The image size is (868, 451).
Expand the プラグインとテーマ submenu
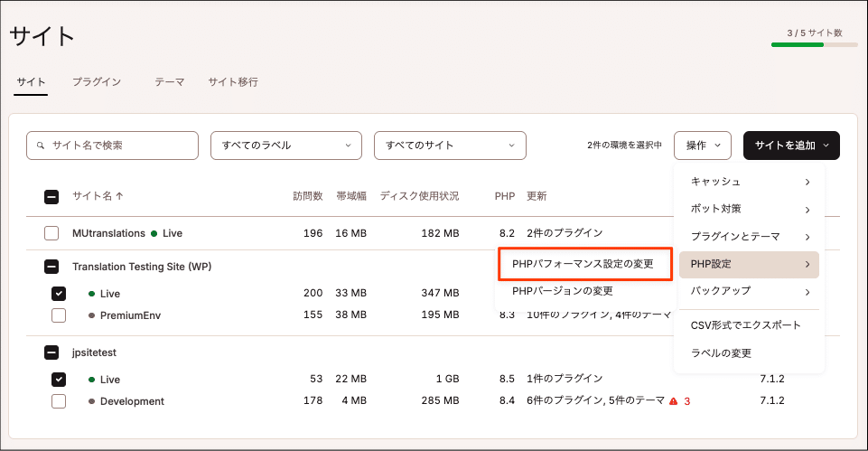click(749, 237)
